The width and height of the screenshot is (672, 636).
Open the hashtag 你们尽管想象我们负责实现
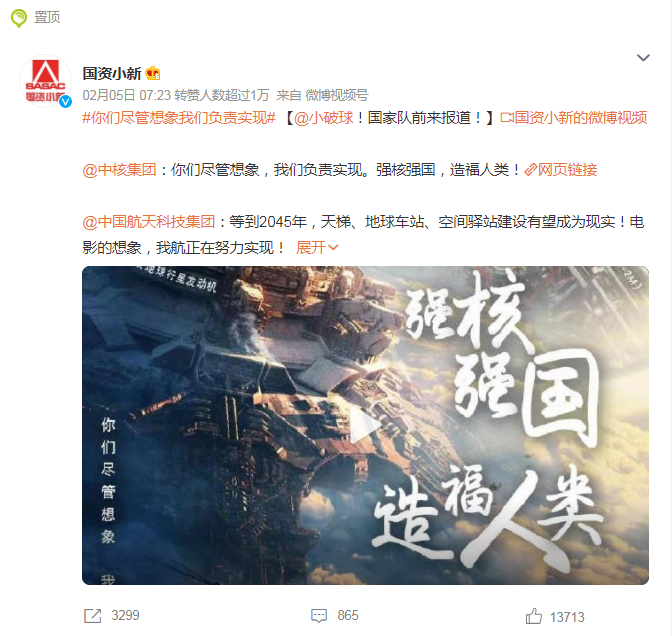(x=179, y=118)
